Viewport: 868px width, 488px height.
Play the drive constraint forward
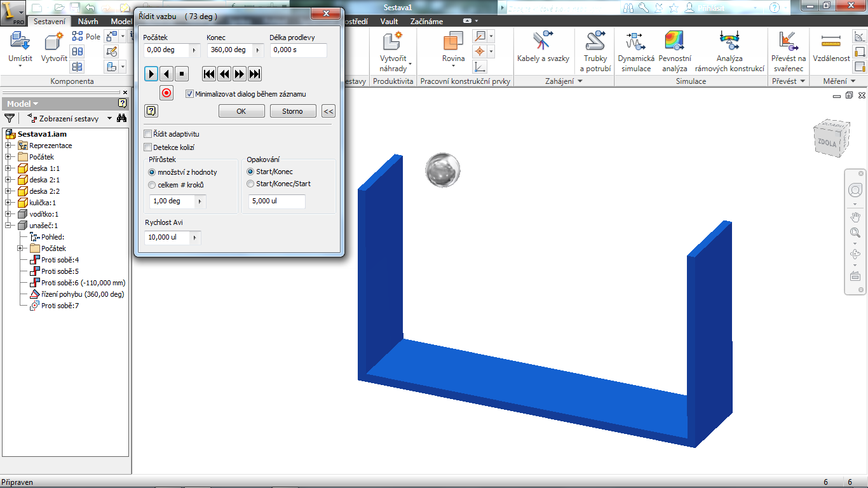tap(151, 74)
